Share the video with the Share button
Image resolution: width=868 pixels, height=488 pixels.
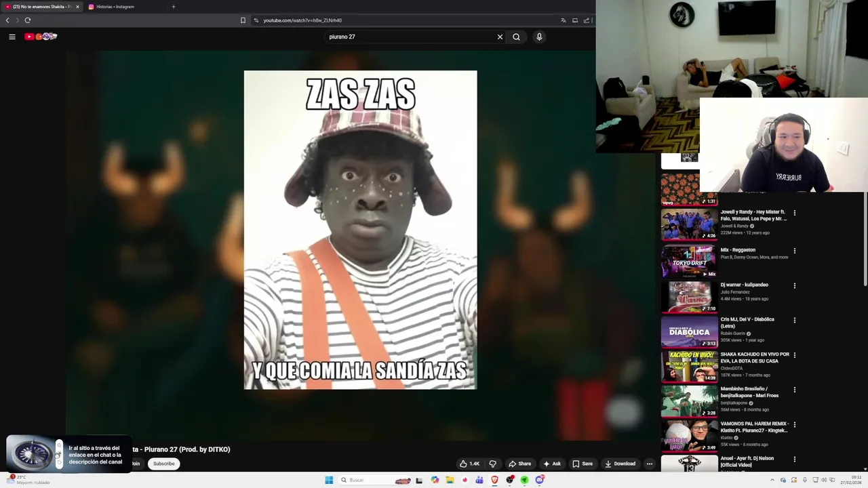point(520,464)
